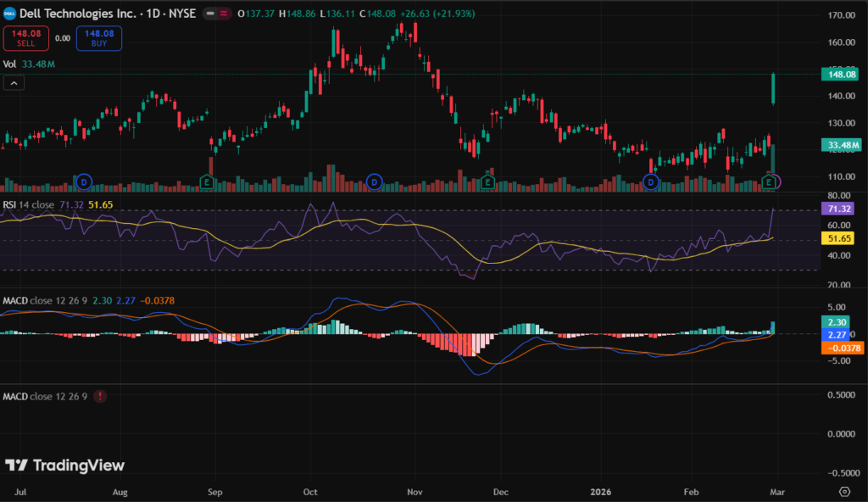
Task: Click the dividend marker in January 2026
Action: coord(651,181)
